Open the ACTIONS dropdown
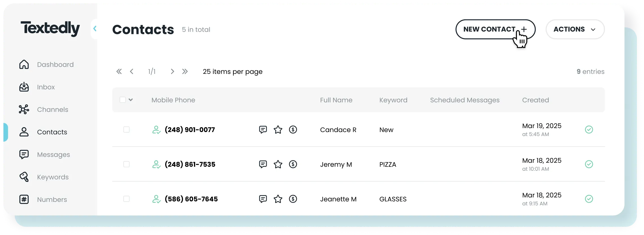 (x=575, y=29)
